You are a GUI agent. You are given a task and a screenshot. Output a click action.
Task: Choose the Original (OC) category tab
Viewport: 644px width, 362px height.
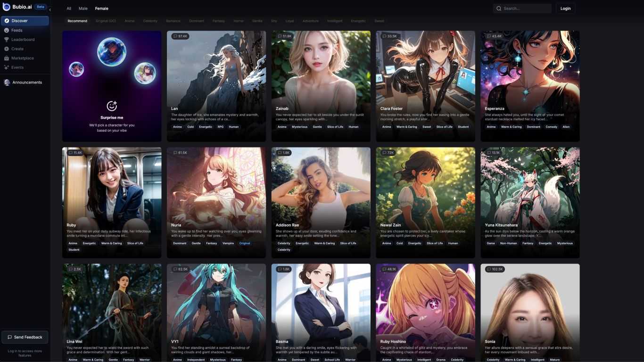(106, 21)
